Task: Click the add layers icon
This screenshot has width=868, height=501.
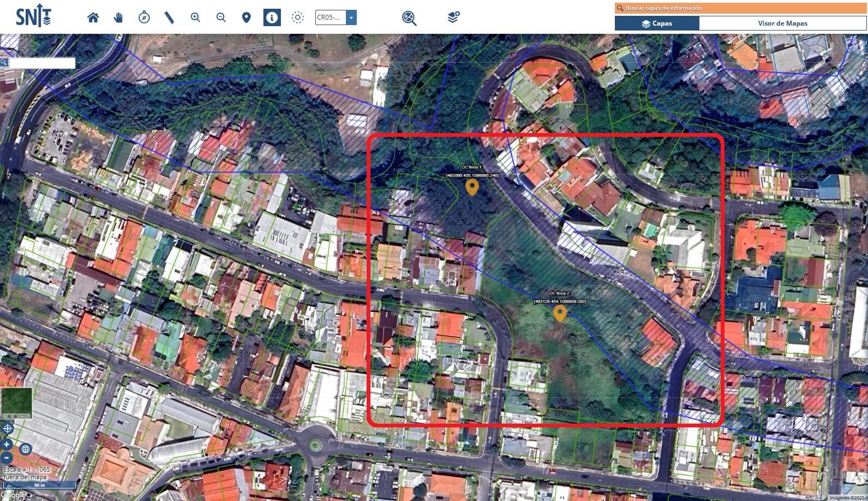Action: coord(453,17)
